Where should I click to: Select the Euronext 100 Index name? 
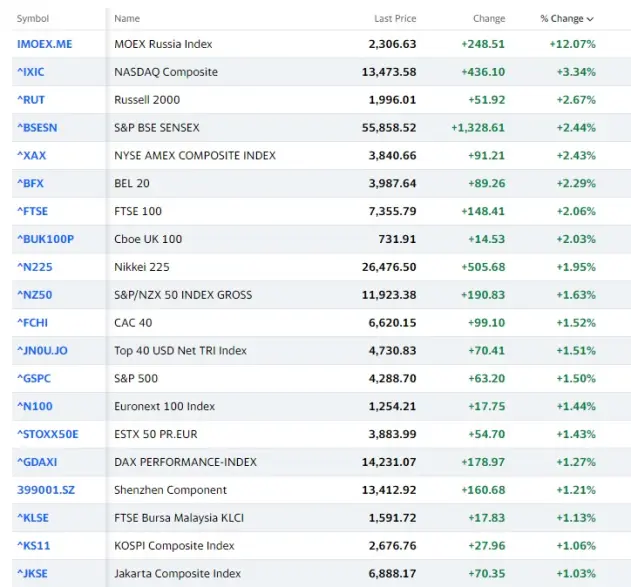coord(164,406)
